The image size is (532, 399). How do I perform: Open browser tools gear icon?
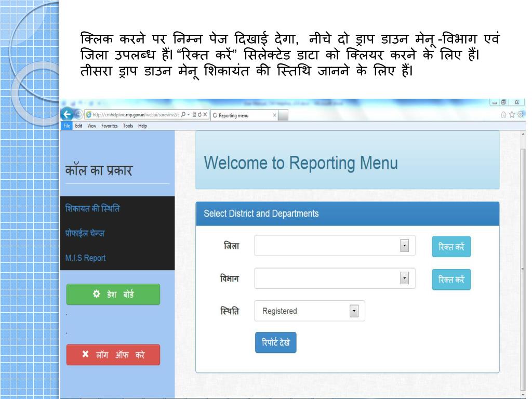pyautogui.click(x=520, y=114)
